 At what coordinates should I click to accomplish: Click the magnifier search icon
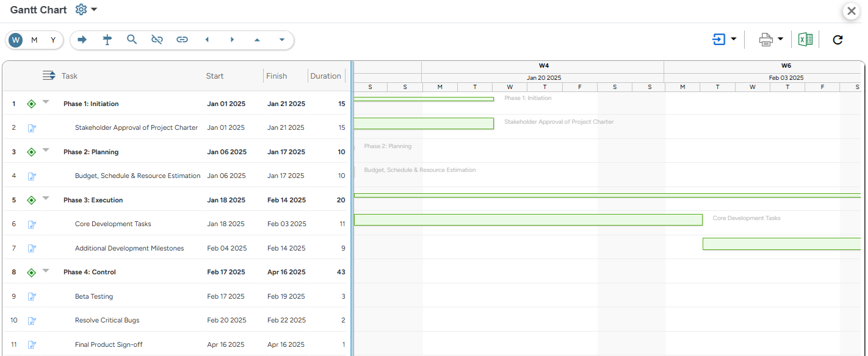click(132, 40)
